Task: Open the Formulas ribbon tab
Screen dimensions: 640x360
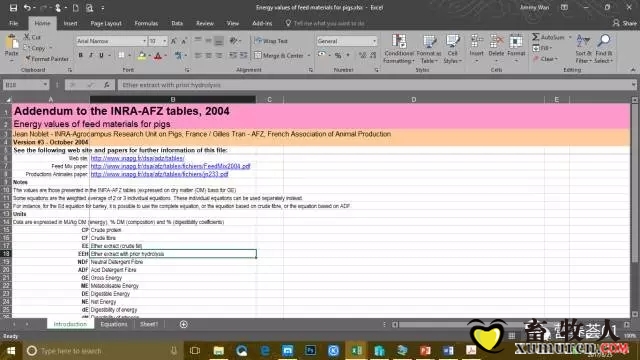Action: (x=146, y=23)
